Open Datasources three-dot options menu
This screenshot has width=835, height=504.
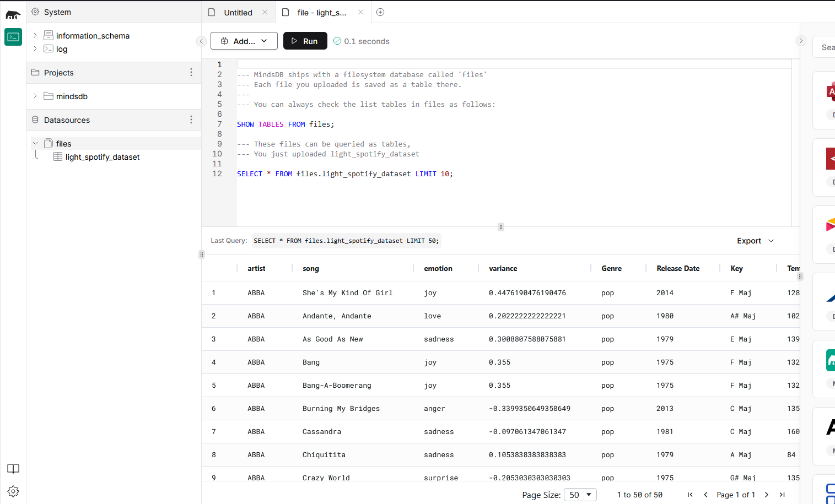pos(191,120)
